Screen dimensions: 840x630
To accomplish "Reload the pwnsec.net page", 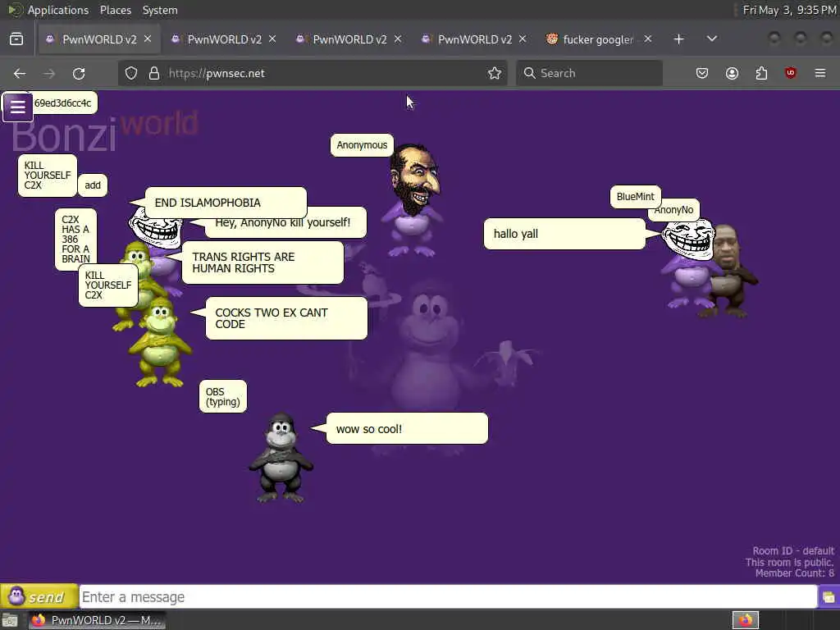I will (x=79, y=73).
